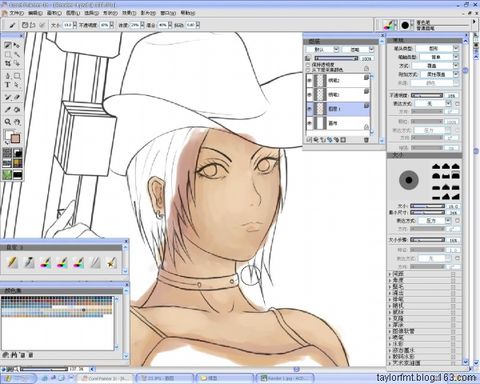Open the subcategory (附加方式) dropdown
The width and height of the screenshot is (480, 384).
click(439, 74)
